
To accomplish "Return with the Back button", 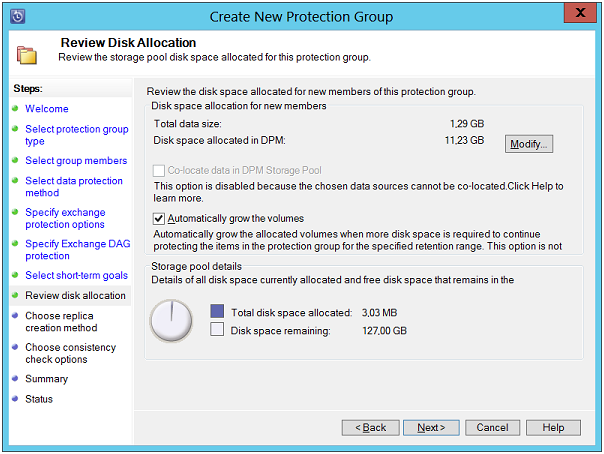I will tap(371, 428).
